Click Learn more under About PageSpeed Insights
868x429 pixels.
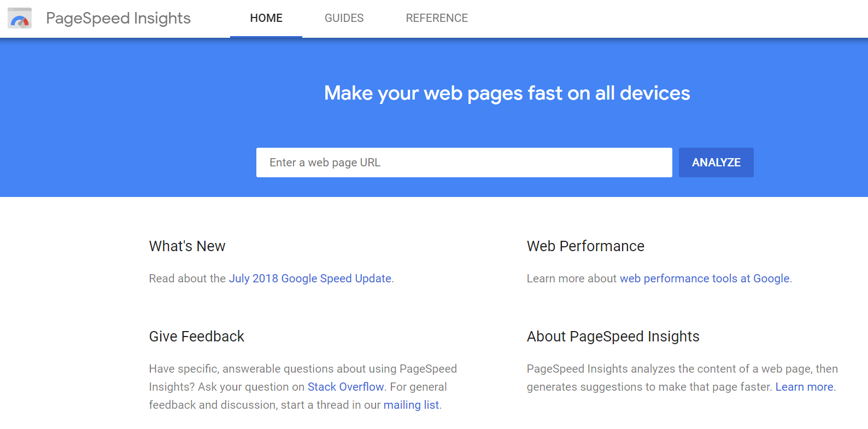pyautogui.click(x=804, y=387)
